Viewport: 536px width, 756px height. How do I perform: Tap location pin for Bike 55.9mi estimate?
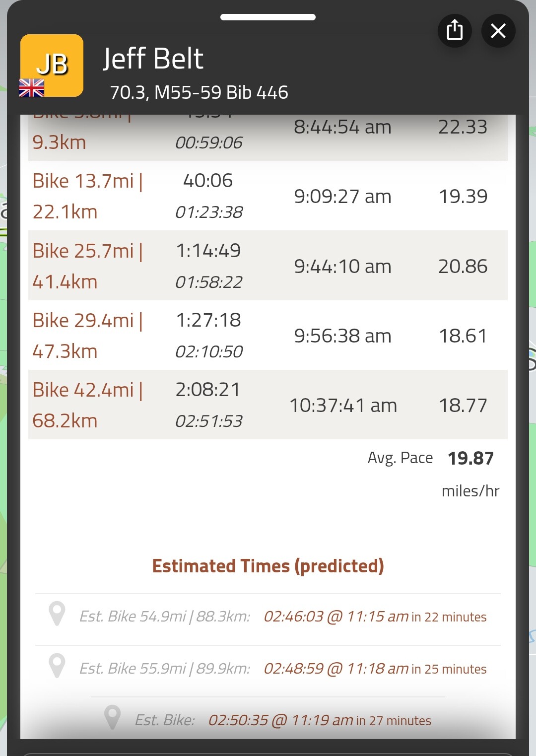click(57, 666)
